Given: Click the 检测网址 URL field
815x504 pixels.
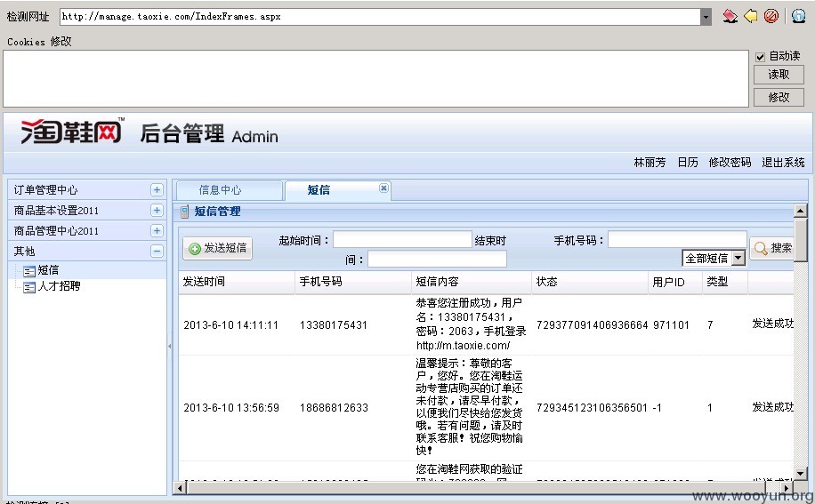Looking at the screenshot, I should point(381,17).
